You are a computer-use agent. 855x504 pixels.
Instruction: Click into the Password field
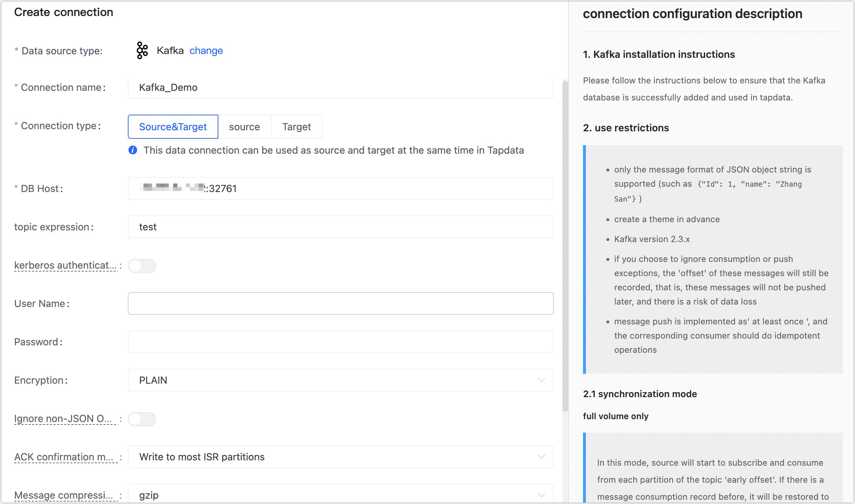[x=341, y=342]
